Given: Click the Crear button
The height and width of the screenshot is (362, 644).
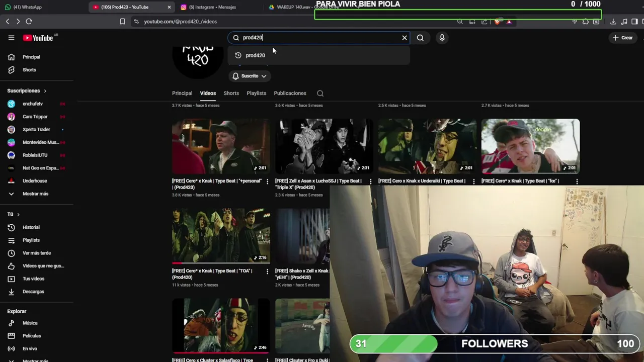Looking at the screenshot, I should click(622, 38).
